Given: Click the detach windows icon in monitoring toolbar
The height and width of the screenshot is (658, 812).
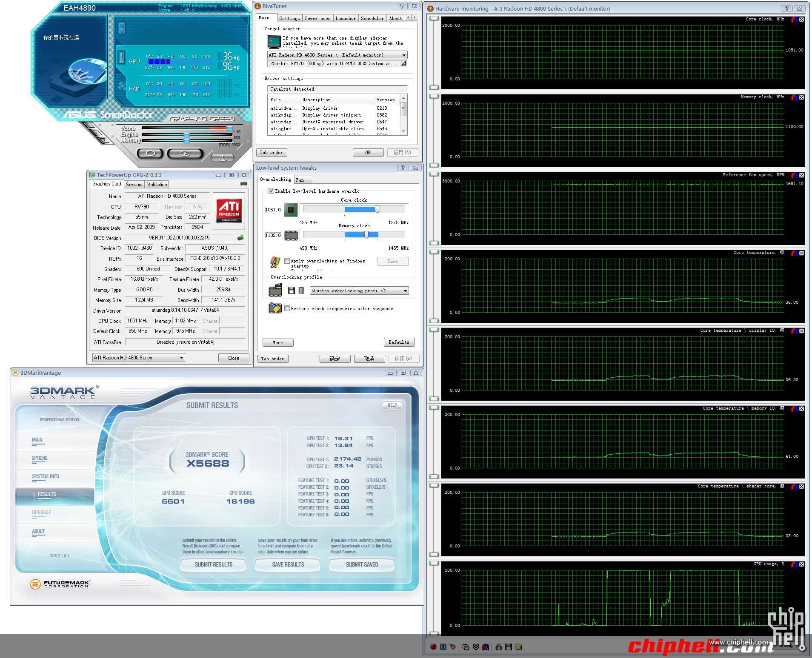Looking at the screenshot, I should [466, 647].
